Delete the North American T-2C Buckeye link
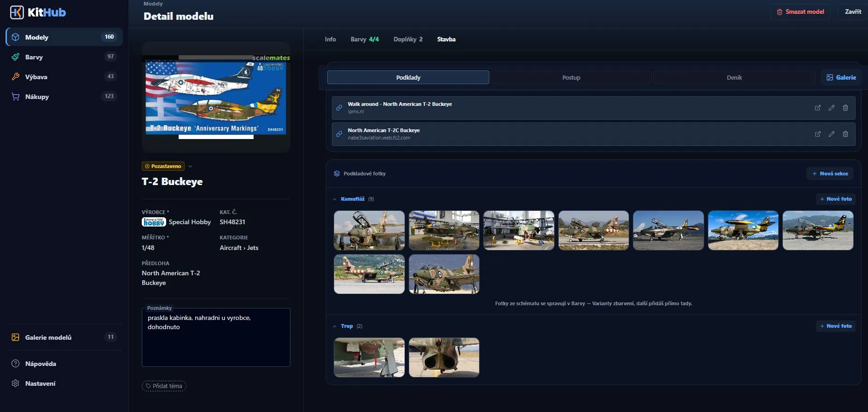The width and height of the screenshot is (868, 412). [x=845, y=134]
